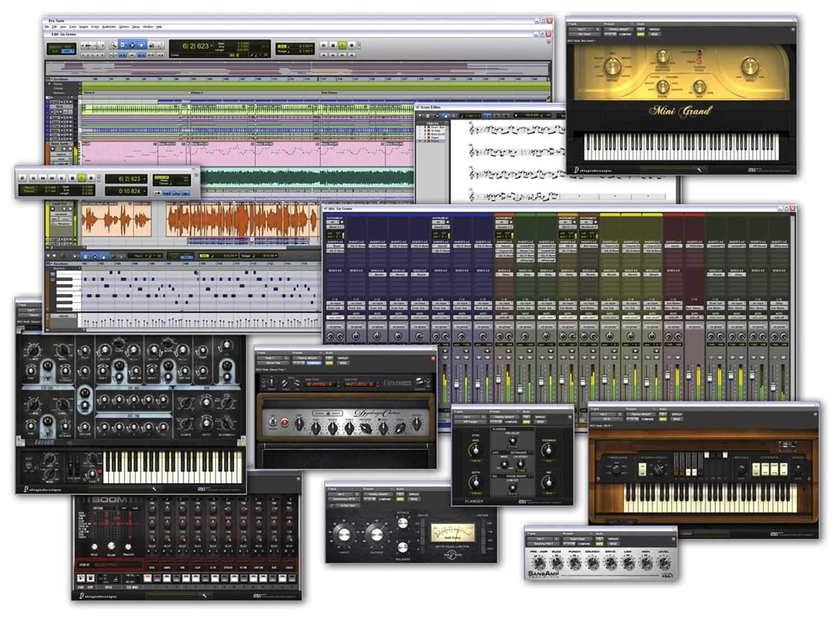Click the target icon on the Eleven Free header

coord(434,358)
